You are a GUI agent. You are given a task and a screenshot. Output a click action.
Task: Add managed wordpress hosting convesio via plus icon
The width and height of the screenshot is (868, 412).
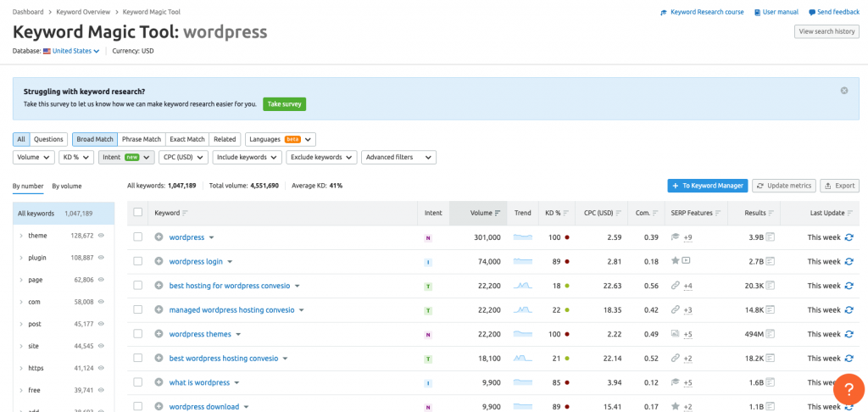pos(159,310)
